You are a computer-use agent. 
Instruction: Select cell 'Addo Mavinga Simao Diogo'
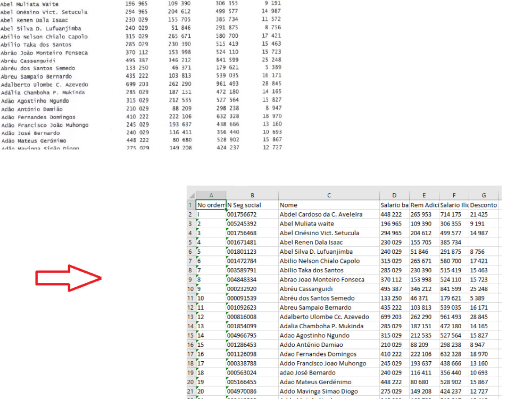pos(329,391)
